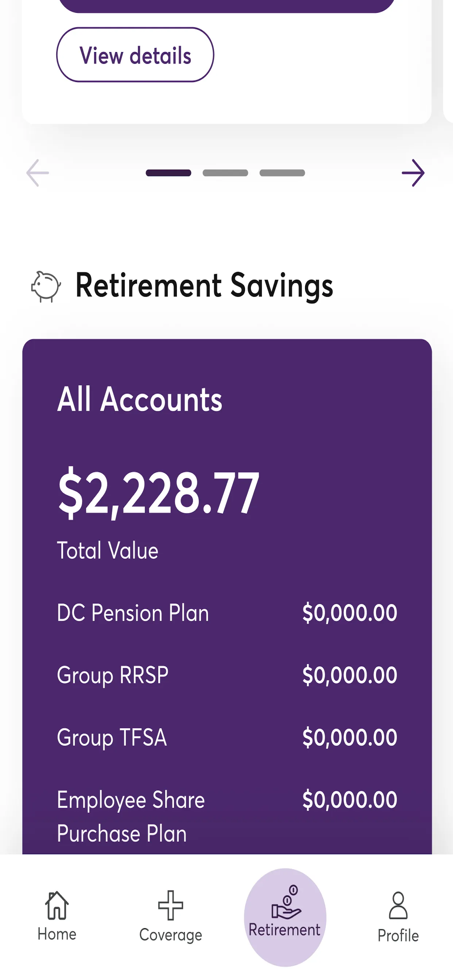Image resolution: width=453 pixels, height=980 pixels.
Task: Tap the $2,228.77 total value amount
Action: pyautogui.click(x=158, y=493)
